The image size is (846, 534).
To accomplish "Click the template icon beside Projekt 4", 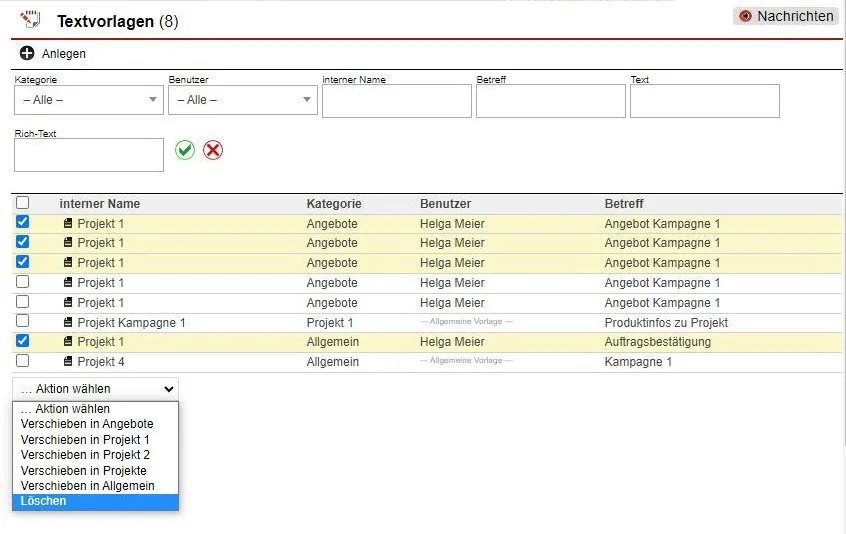I will click(68, 362).
